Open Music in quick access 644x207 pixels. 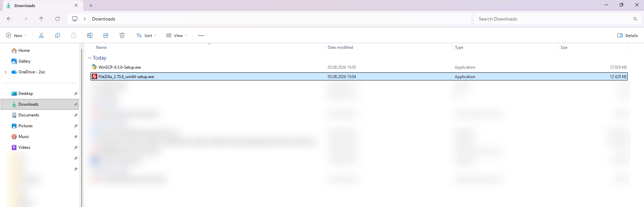click(x=40, y=137)
